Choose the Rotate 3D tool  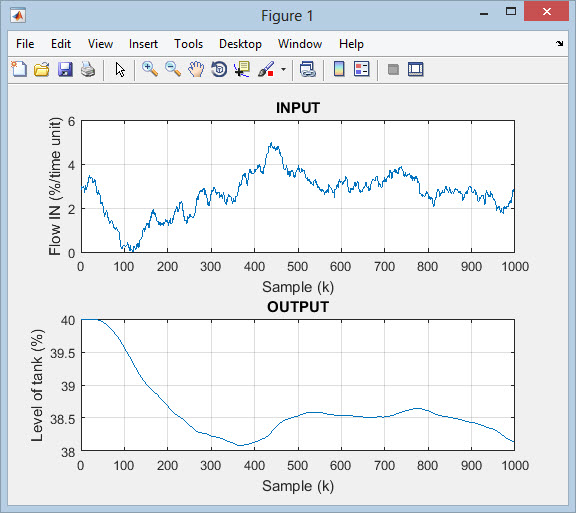(x=219, y=69)
